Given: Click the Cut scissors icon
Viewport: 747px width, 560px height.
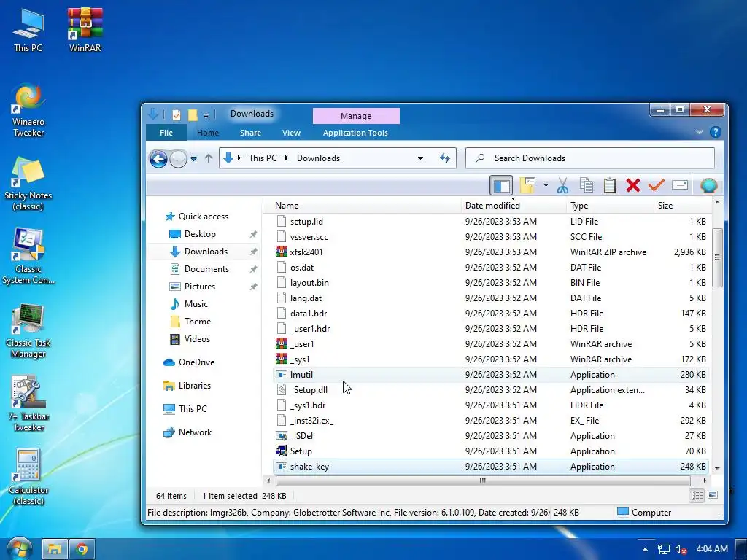Looking at the screenshot, I should (x=562, y=185).
